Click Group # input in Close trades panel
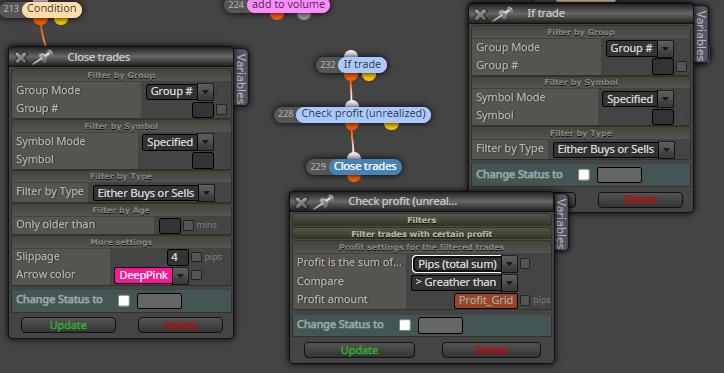 coord(203,110)
